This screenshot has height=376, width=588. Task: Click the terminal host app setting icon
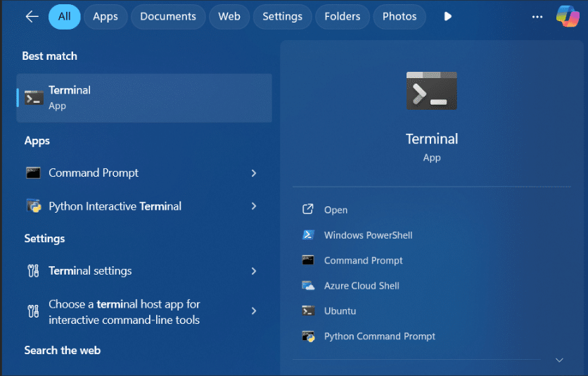click(33, 311)
